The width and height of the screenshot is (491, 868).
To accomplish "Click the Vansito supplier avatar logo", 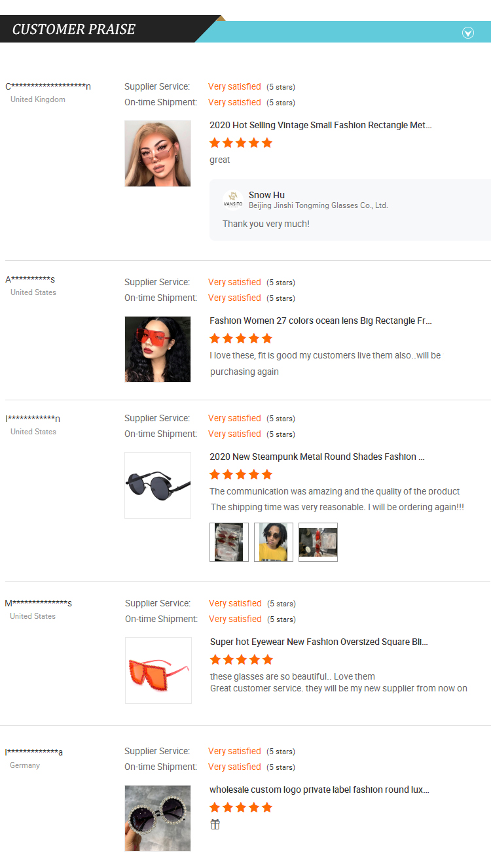I will (233, 199).
